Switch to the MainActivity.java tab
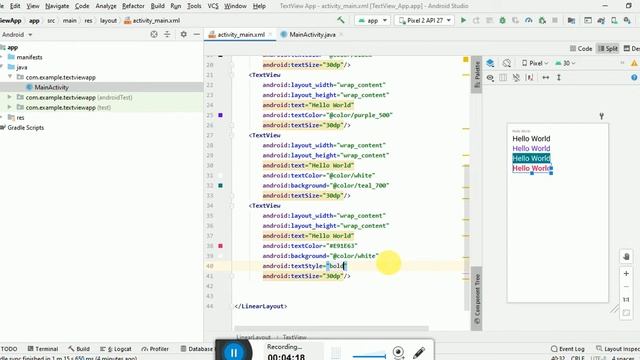 312,35
